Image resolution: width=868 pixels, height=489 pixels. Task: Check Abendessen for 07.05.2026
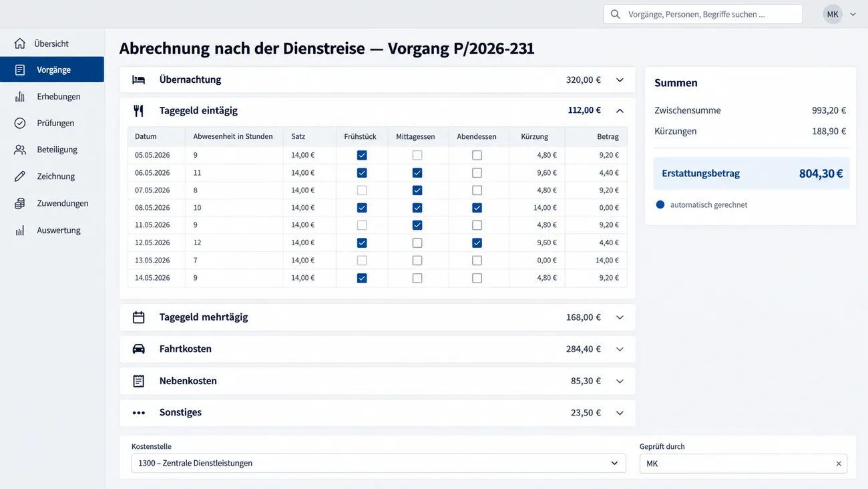(477, 190)
